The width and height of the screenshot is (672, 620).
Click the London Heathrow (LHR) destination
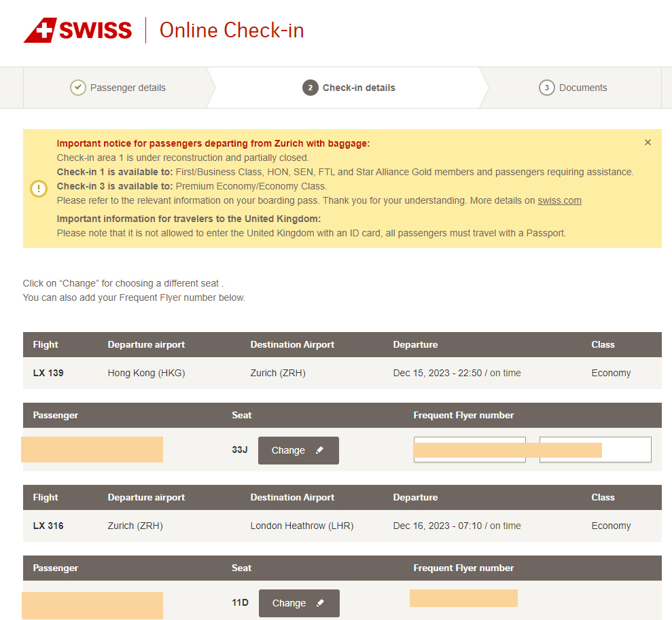pyautogui.click(x=302, y=526)
